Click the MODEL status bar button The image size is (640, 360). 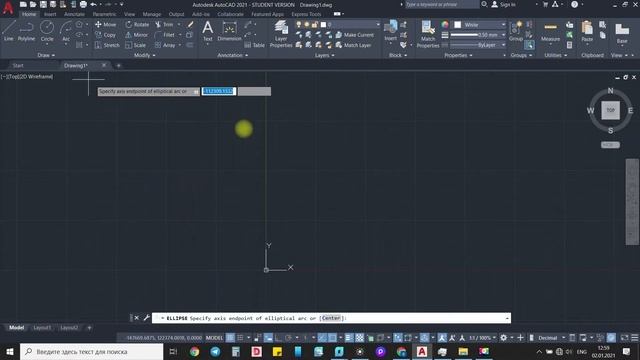pos(214,338)
